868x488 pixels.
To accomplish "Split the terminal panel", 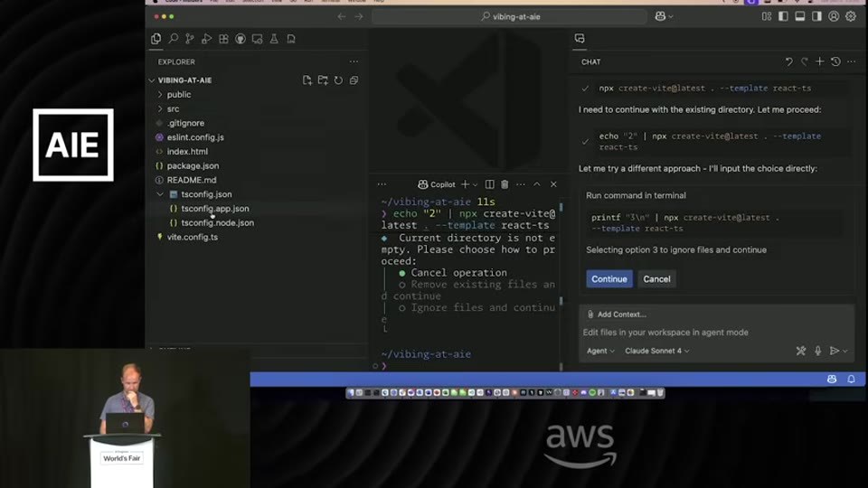I will [x=489, y=184].
